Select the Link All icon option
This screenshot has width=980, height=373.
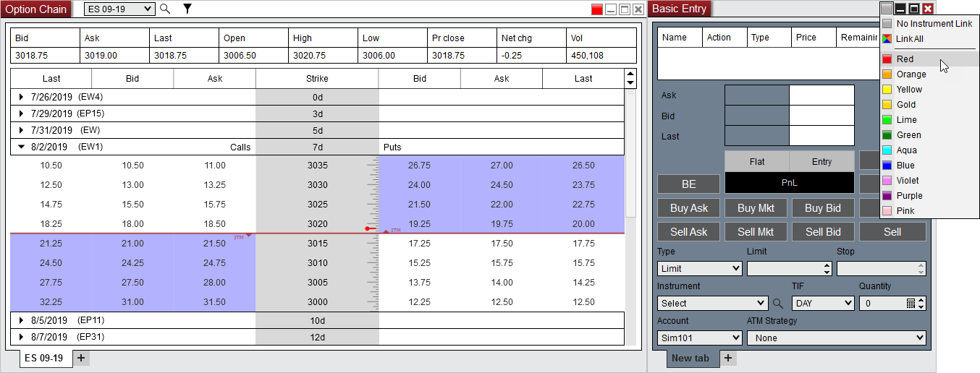click(887, 39)
